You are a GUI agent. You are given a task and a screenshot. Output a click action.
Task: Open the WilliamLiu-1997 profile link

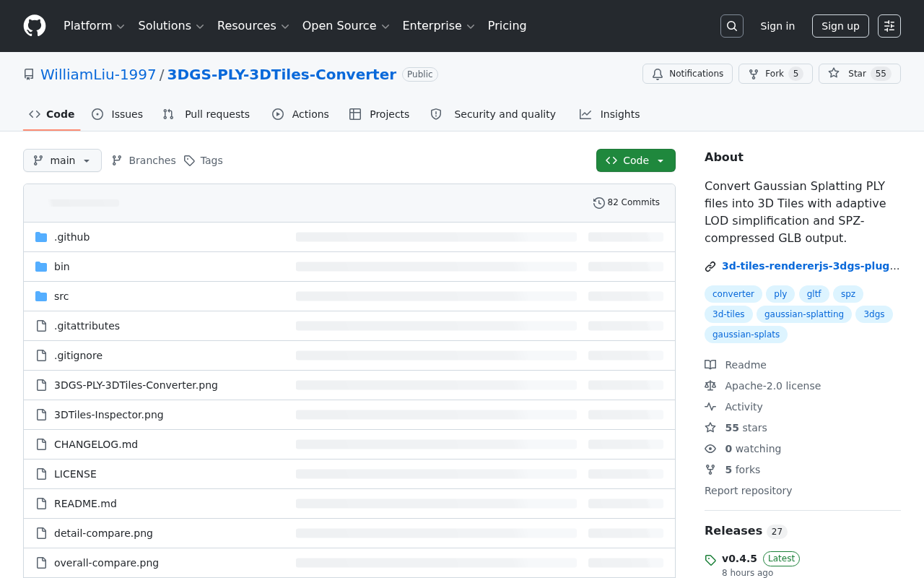point(98,74)
